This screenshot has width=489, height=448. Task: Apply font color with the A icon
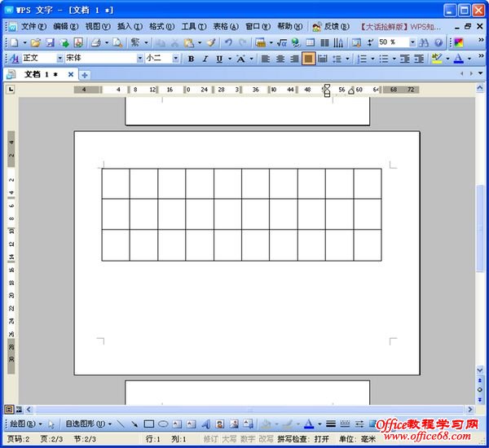pos(458,59)
